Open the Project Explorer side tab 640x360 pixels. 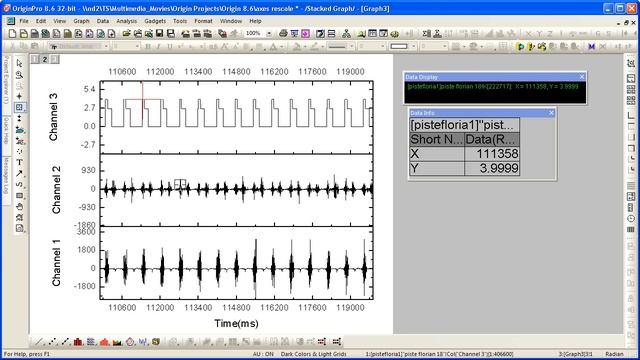(6, 80)
